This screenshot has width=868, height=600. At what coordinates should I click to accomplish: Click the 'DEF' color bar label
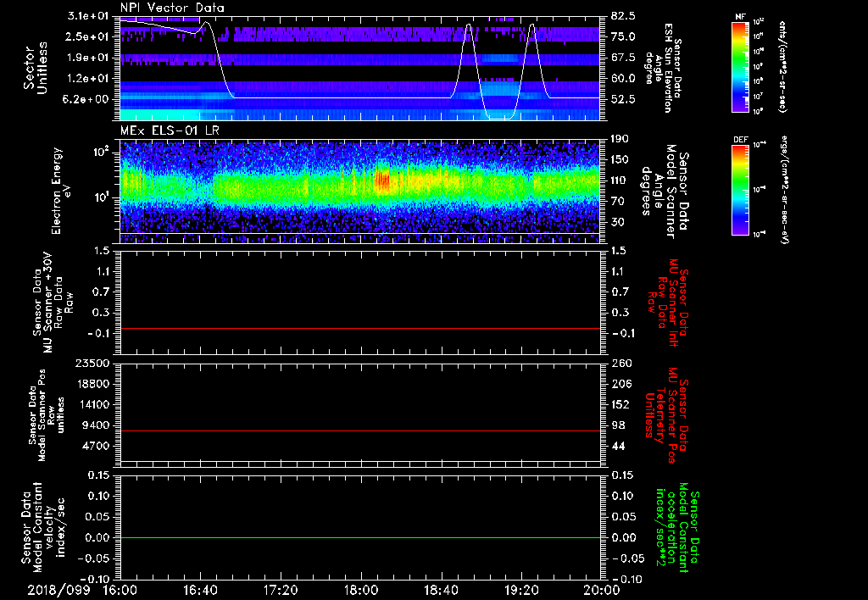pos(741,140)
